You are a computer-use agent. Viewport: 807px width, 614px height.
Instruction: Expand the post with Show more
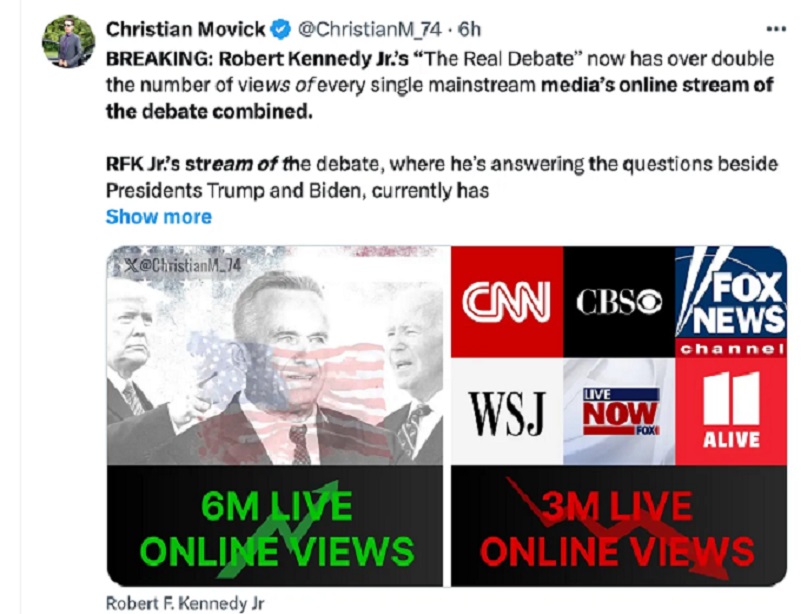[159, 217]
